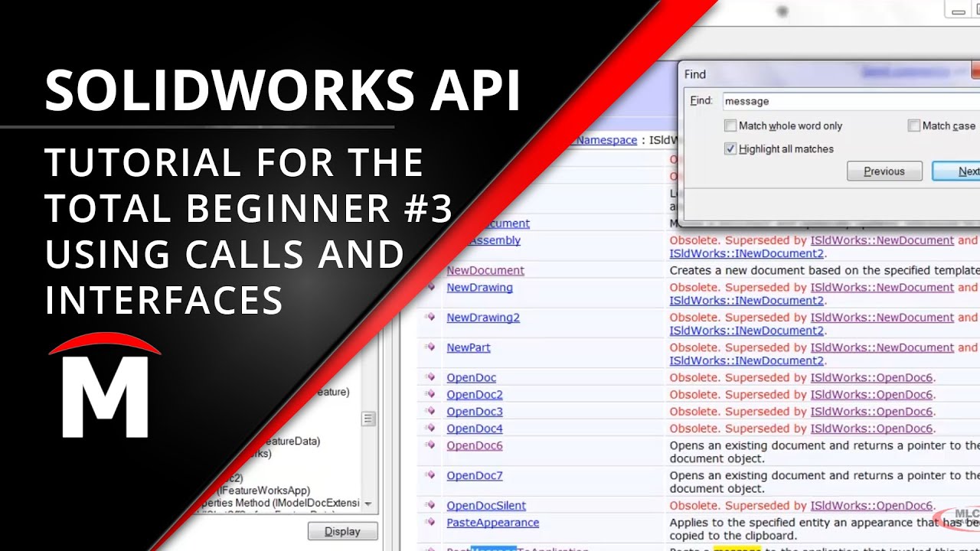Screen dimensions: 980x551
Task: Follow ISldWorks::INewDocument2 link in the NewDrawing row
Action: (746, 301)
